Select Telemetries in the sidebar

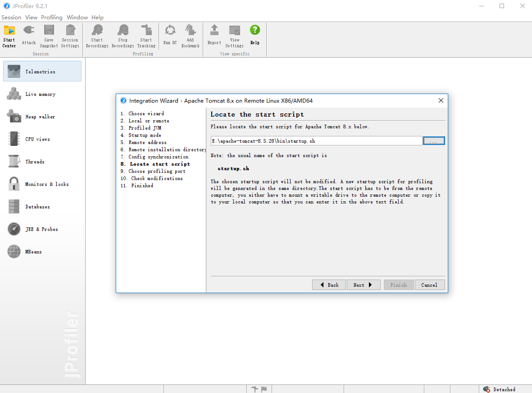point(42,71)
